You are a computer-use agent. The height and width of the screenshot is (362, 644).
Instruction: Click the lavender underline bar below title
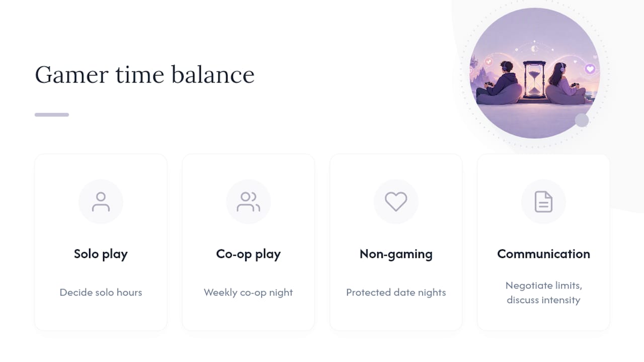pos(52,115)
